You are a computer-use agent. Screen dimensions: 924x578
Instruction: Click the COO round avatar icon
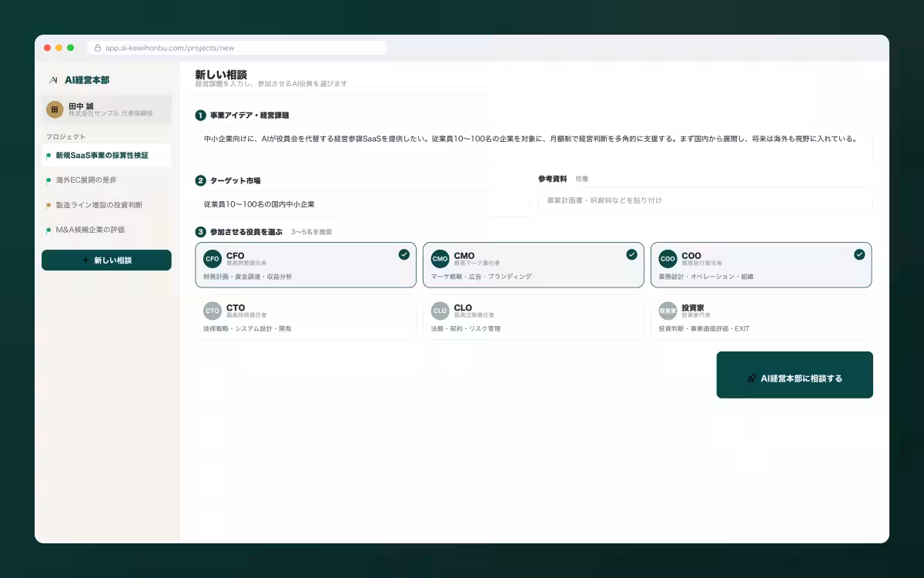coord(668,259)
